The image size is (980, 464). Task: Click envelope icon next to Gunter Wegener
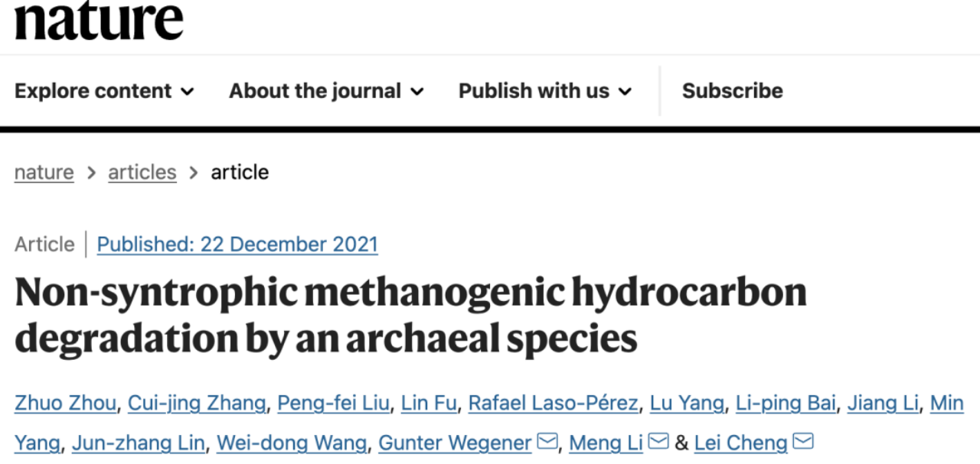547,442
